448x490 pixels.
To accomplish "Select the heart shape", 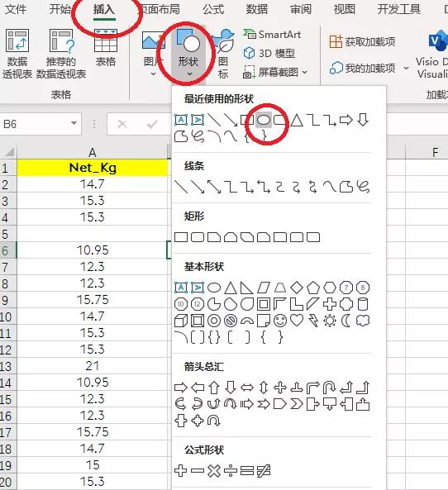I will click(x=297, y=320).
